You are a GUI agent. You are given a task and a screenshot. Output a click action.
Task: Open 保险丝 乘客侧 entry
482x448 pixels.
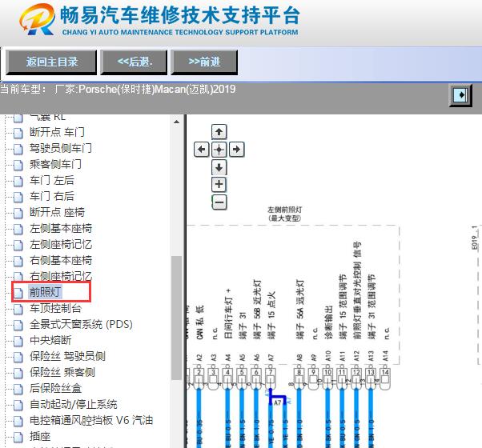click(62, 372)
